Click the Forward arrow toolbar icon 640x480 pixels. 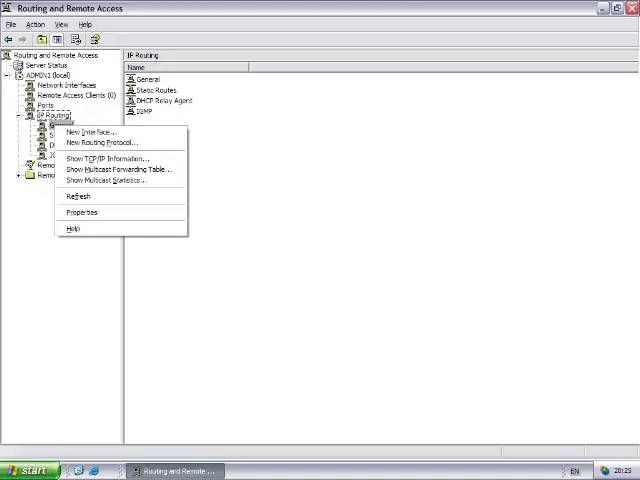pyautogui.click(x=22, y=40)
